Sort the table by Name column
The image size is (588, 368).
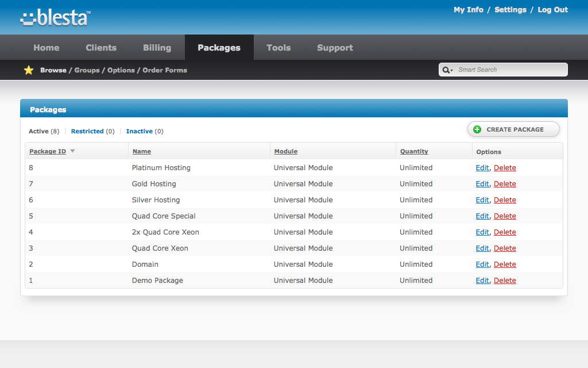pos(142,152)
